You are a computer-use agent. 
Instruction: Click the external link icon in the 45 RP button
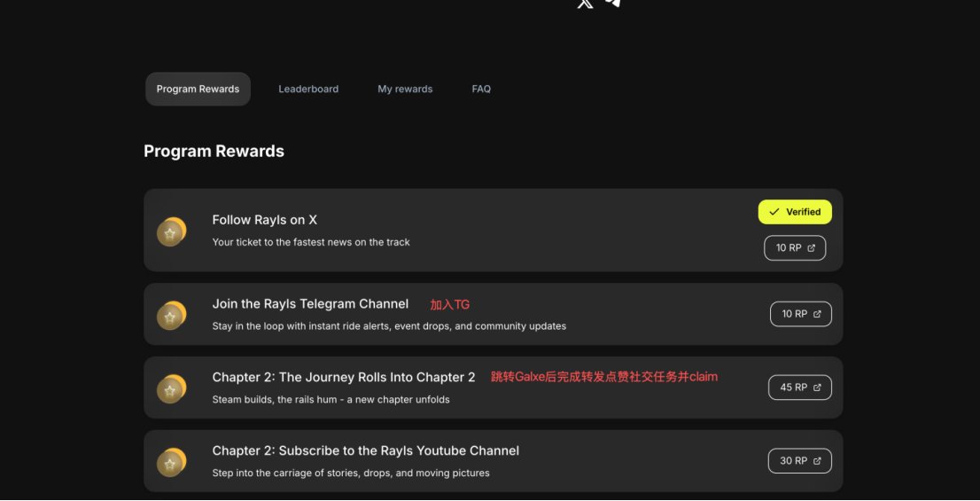(817, 387)
